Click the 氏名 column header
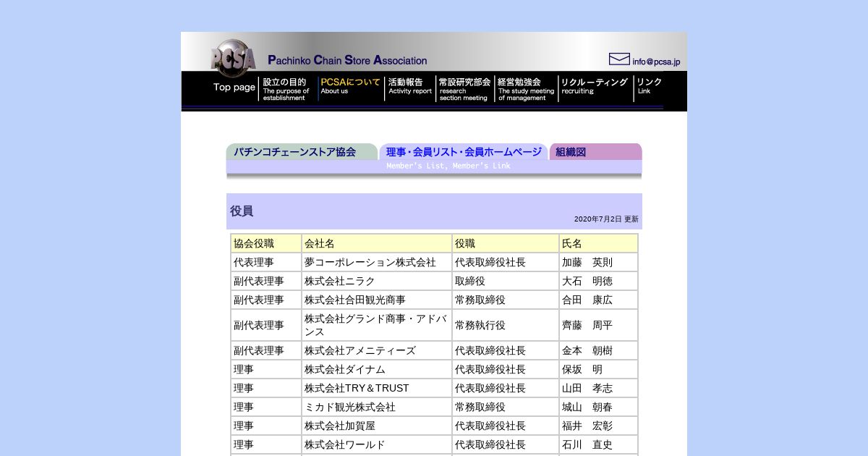 pos(599,243)
